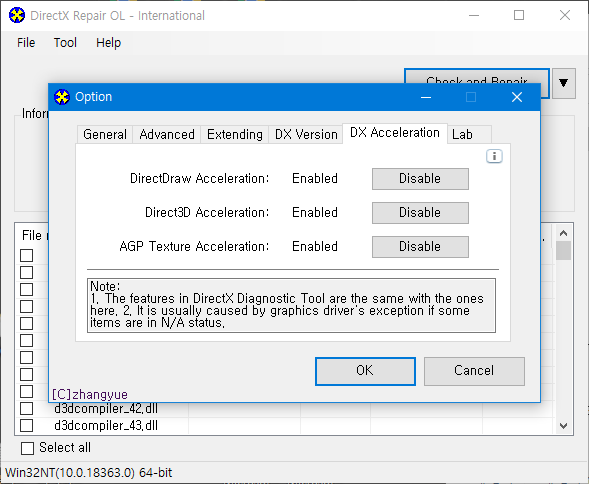Click the [C]zhangyue copyright link
The image size is (589, 484).
(x=90, y=395)
